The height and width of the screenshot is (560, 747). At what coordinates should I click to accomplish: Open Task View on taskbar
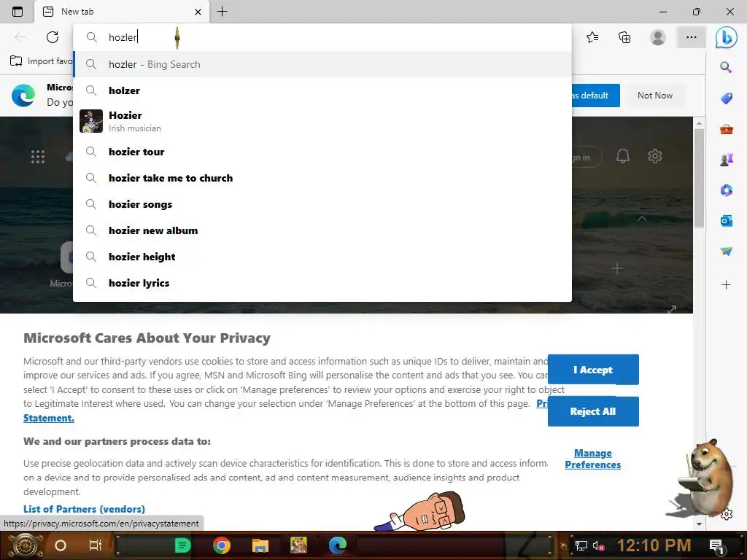(x=96, y=545)
